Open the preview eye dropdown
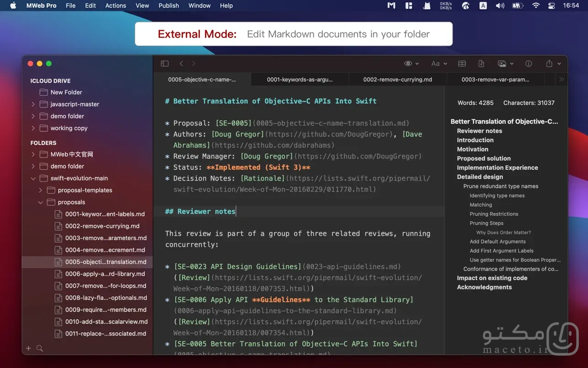588x368 pixels. 412,64
